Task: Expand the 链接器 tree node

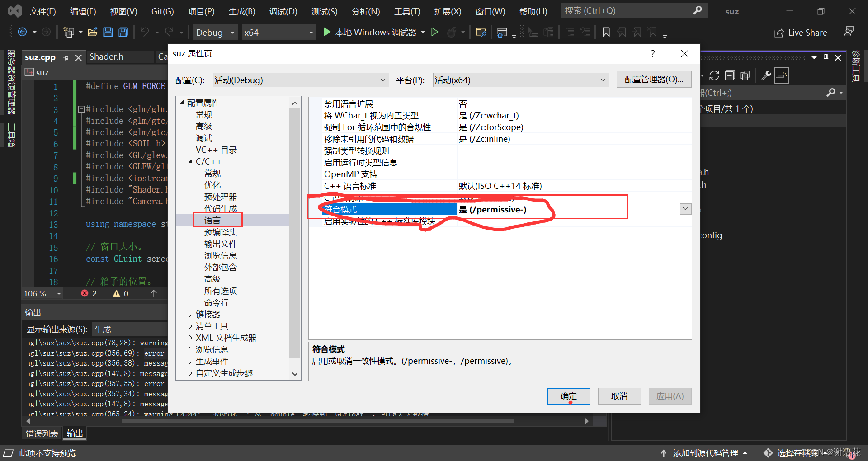Action: click(190, 314)
